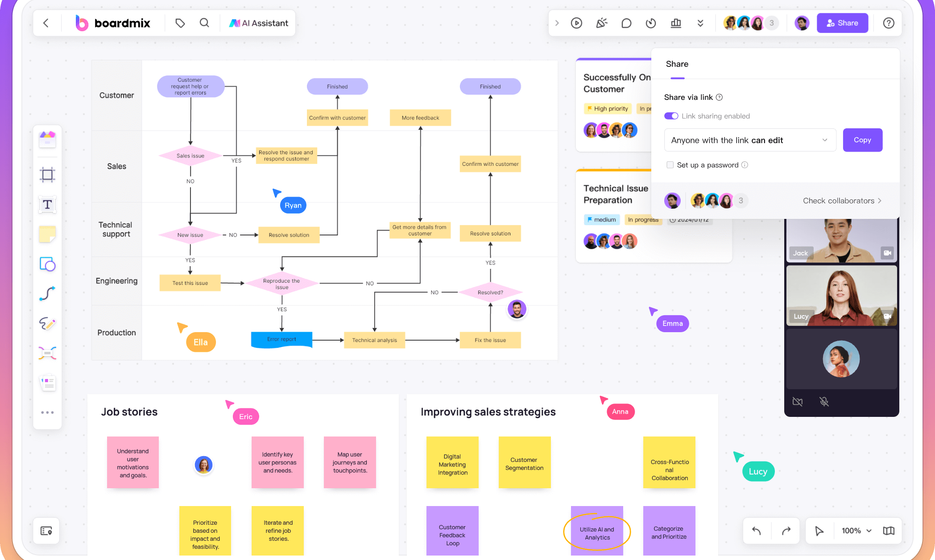Screen dimensions: 935x560
Task: Choose the Pencil drawing tool
Action: tap(47, 323)
